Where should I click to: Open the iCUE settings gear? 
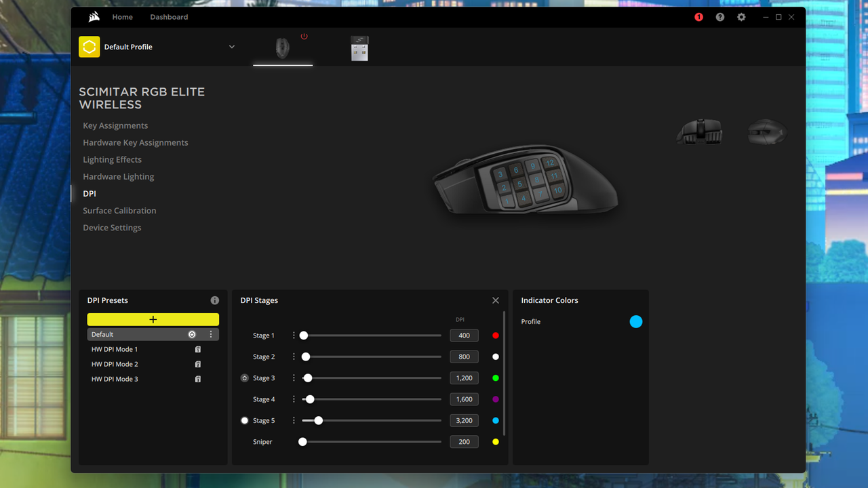741,17
